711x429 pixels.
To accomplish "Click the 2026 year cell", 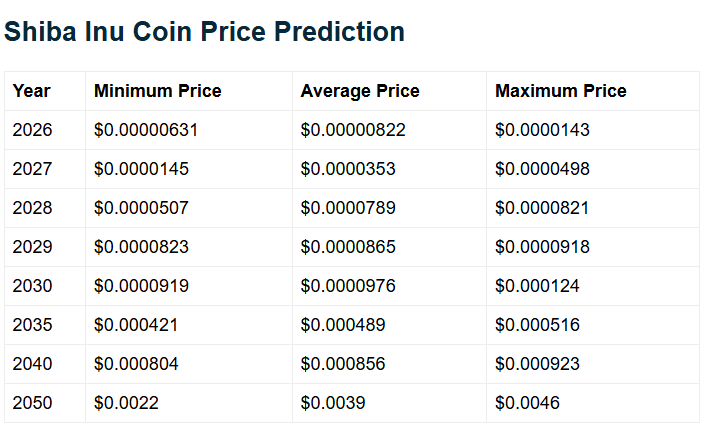I will coord(32,130).
